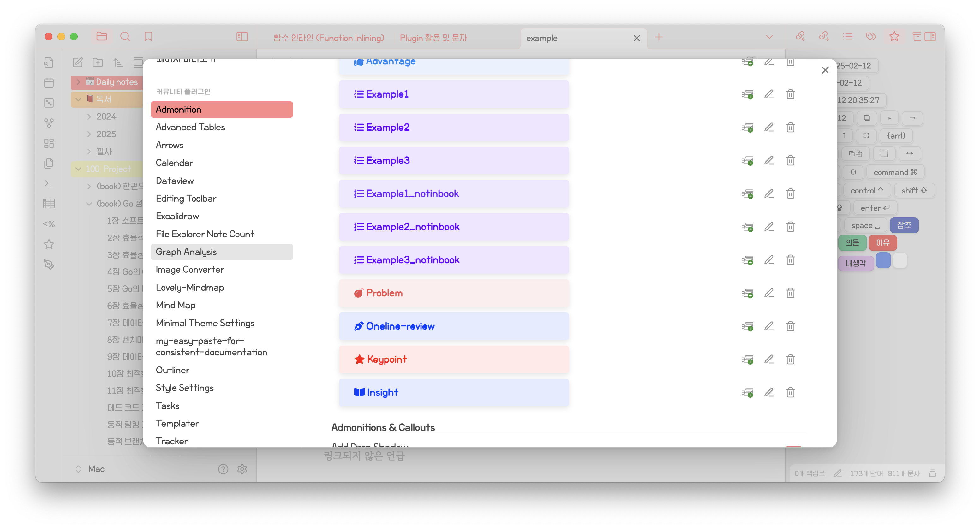The image size is (980, 529).
Task: Open the tab list dropdown chevron
Action: 769,37
